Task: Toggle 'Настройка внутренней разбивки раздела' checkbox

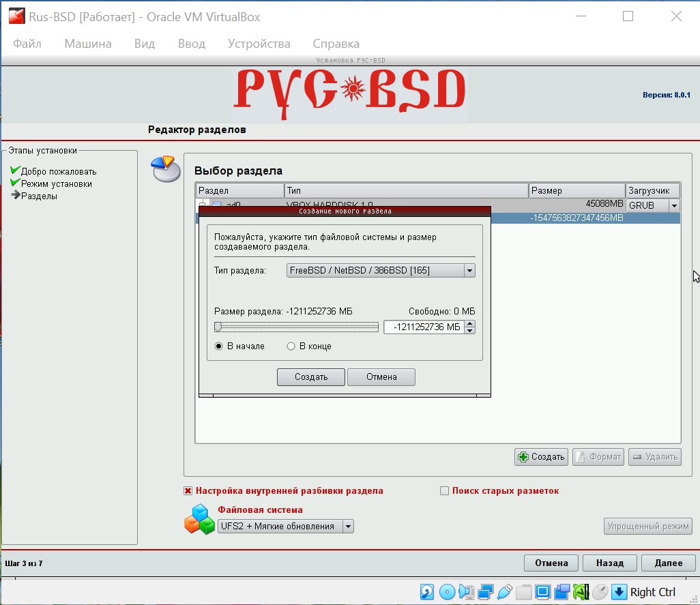Action: coord(188,491)
